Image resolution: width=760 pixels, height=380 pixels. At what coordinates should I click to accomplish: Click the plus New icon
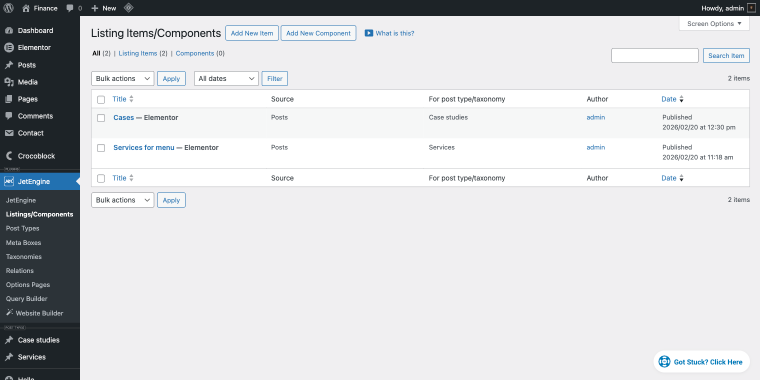click(95, 8)
